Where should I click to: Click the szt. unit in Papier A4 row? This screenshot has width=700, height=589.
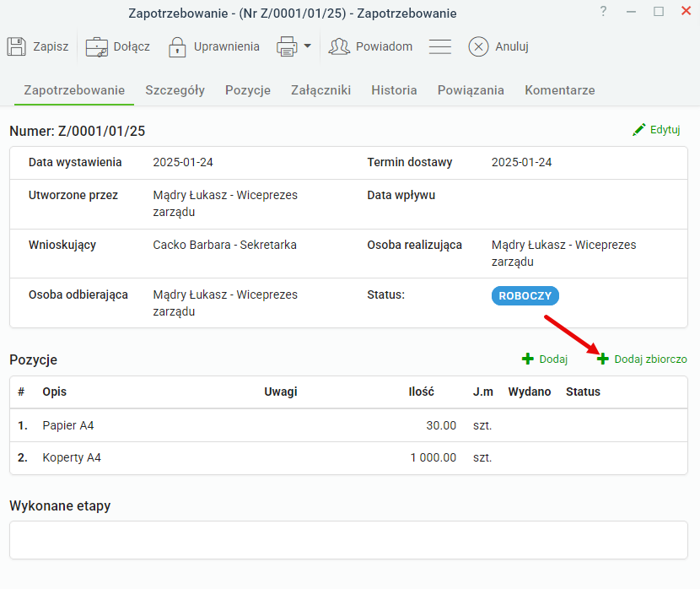click(482, 425)
